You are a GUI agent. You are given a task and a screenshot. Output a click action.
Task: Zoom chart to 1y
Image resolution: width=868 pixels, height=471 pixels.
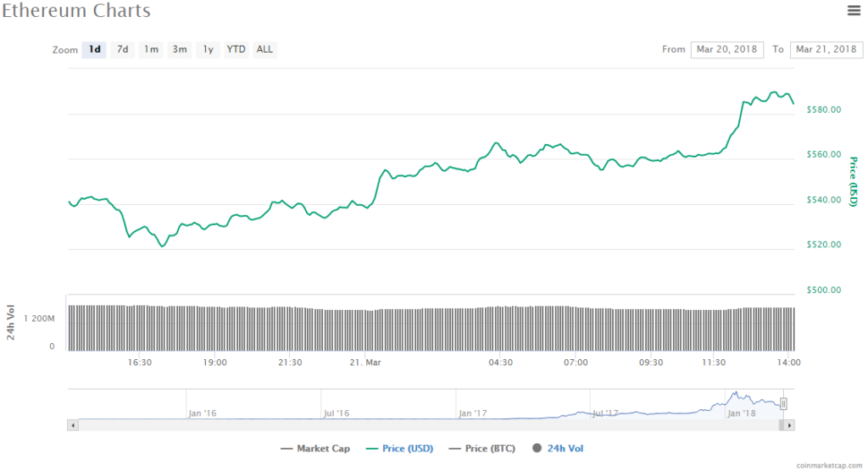pyautogui.click(x=208, y=50)
